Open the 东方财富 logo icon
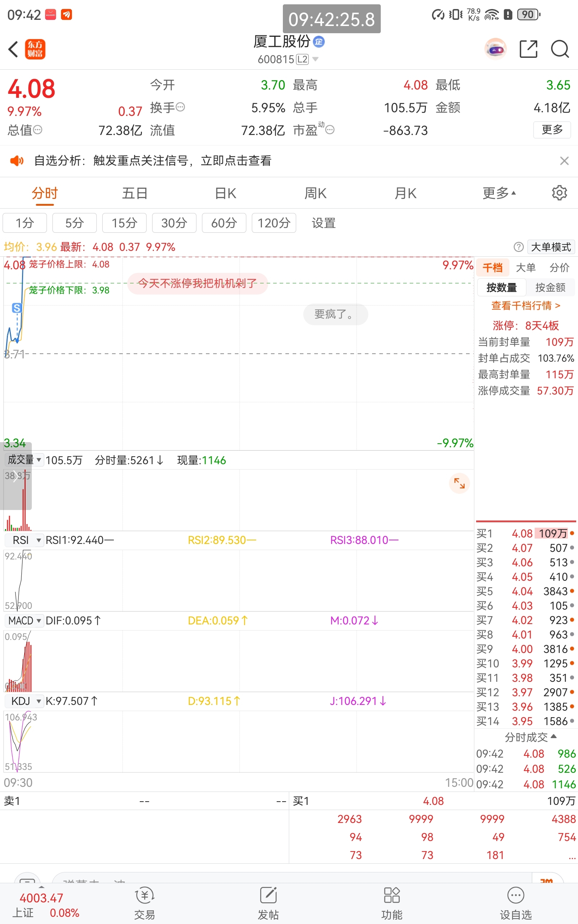The width and height of the screenshot is (578, 924). click(35, 49)
